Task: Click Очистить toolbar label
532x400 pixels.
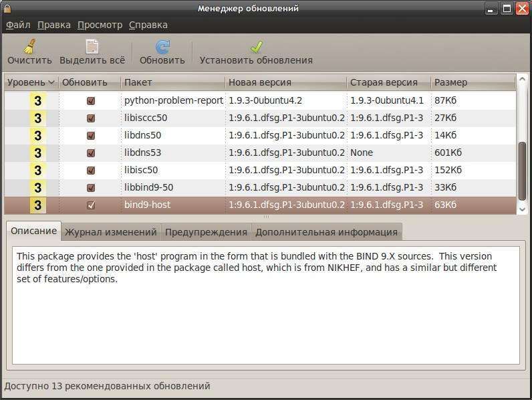Action: [29, 60]
